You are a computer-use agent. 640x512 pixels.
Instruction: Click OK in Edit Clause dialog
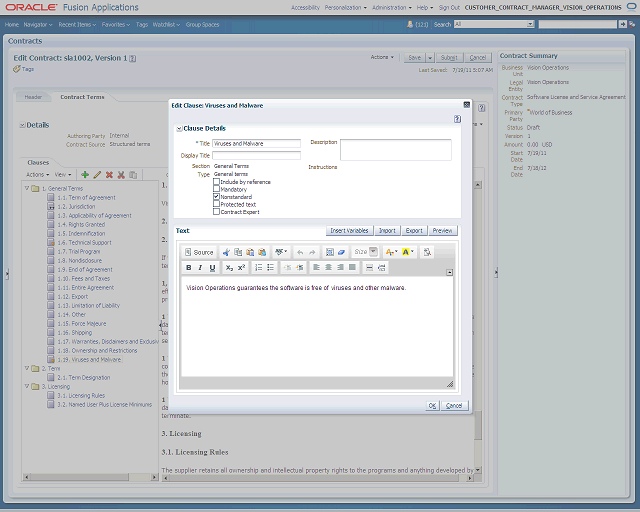pos(432,405)
